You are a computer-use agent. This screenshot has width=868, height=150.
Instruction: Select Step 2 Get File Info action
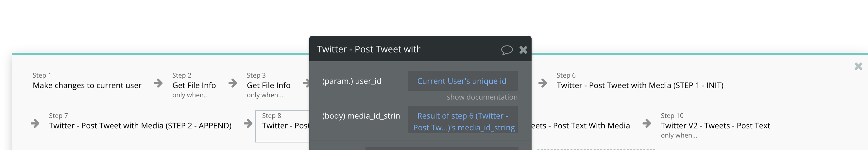click(194, 85)
